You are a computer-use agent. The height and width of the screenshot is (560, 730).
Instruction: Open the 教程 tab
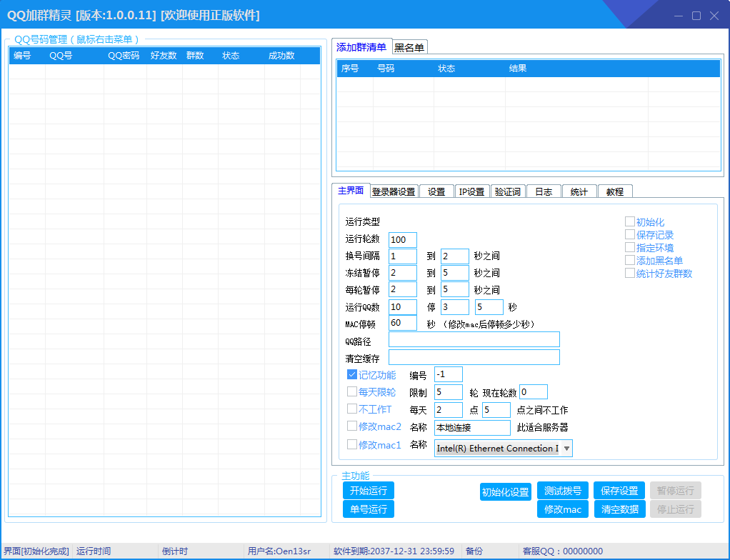coord(615,191)
